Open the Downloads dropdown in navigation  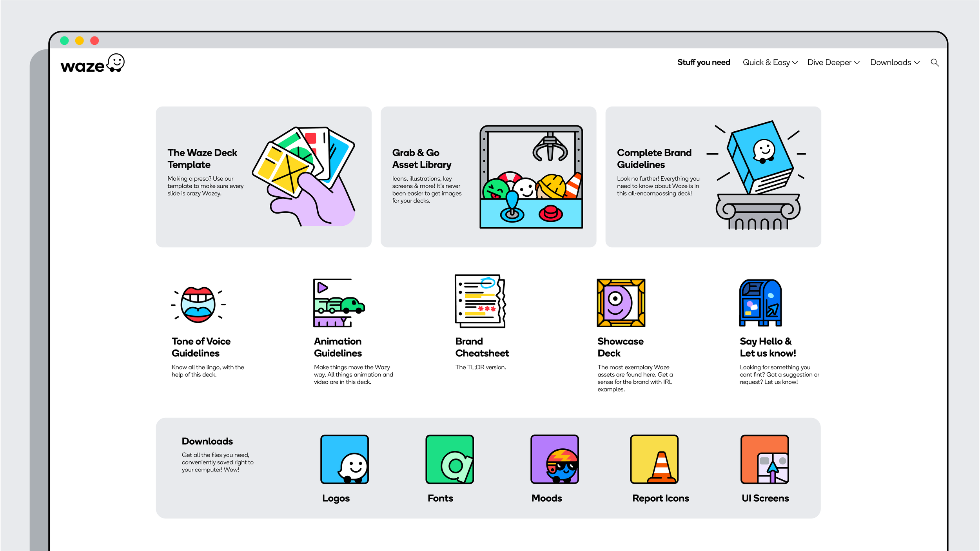895,63
